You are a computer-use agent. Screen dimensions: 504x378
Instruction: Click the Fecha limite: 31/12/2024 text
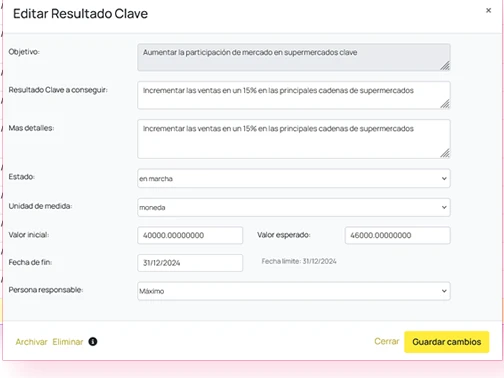(299, 261)
